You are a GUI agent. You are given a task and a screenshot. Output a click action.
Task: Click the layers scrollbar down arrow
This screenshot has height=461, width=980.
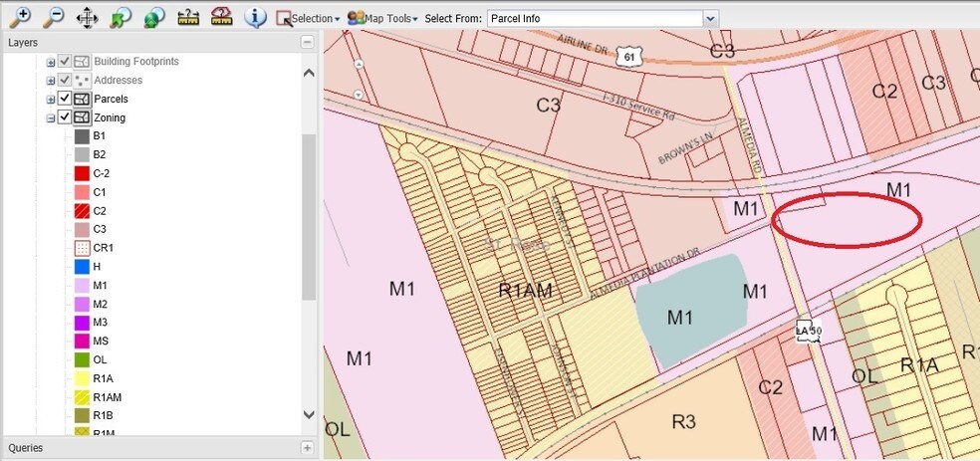(309, 415)
